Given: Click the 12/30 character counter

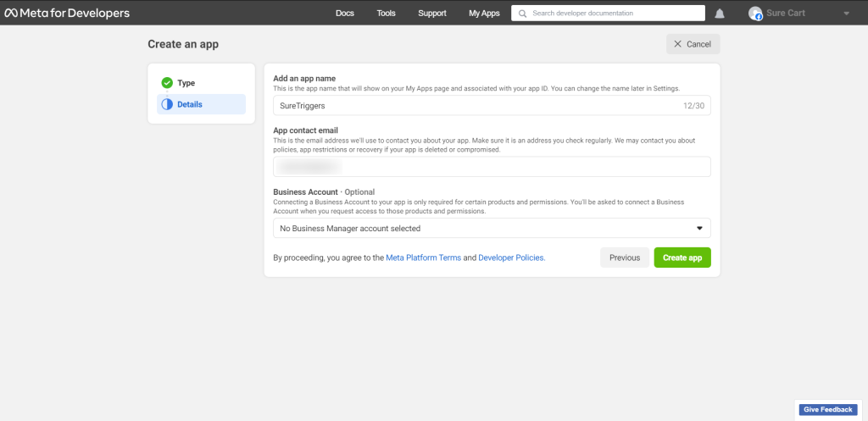Looking at the screenshot, I should coord(693,105).
